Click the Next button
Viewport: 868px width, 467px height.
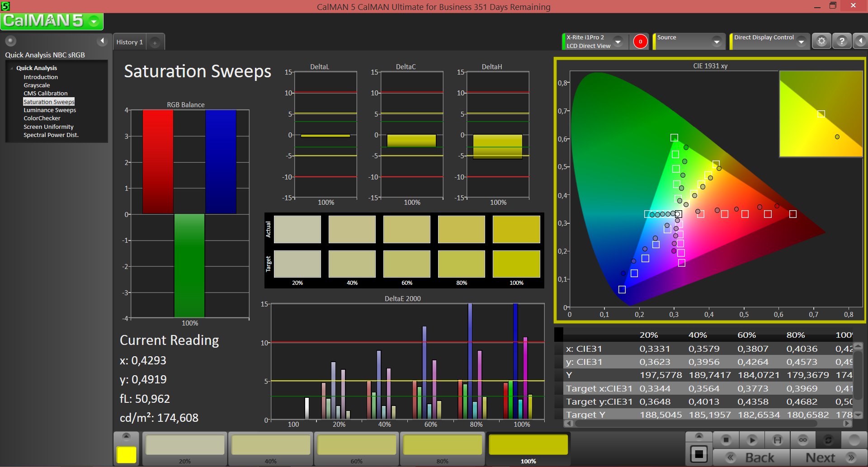pos(828,458)
